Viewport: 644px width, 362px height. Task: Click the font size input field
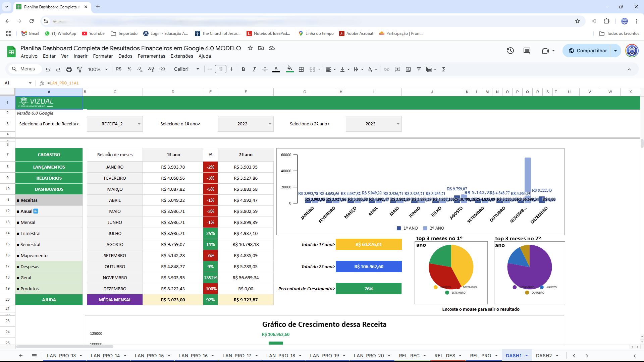tap(220, 69)
